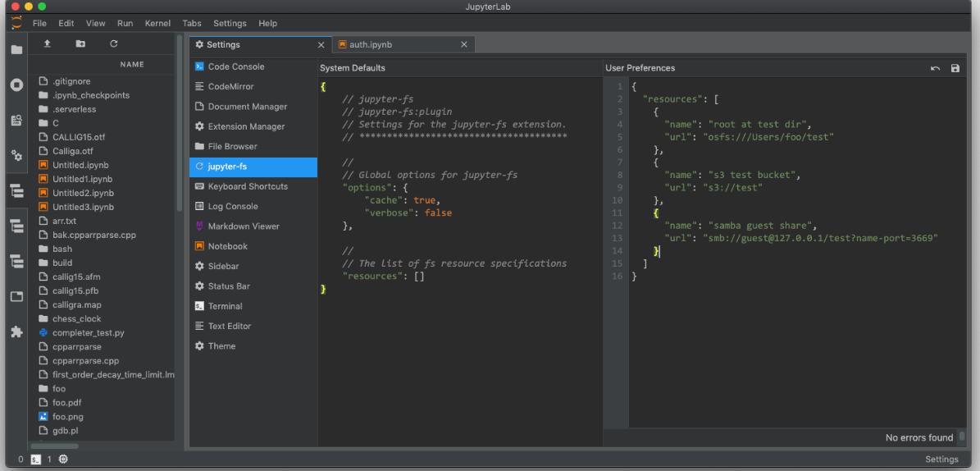The height and width of the screenshot is (471, 980).
Task: Sort files by the Name column header
Action: 131,64
